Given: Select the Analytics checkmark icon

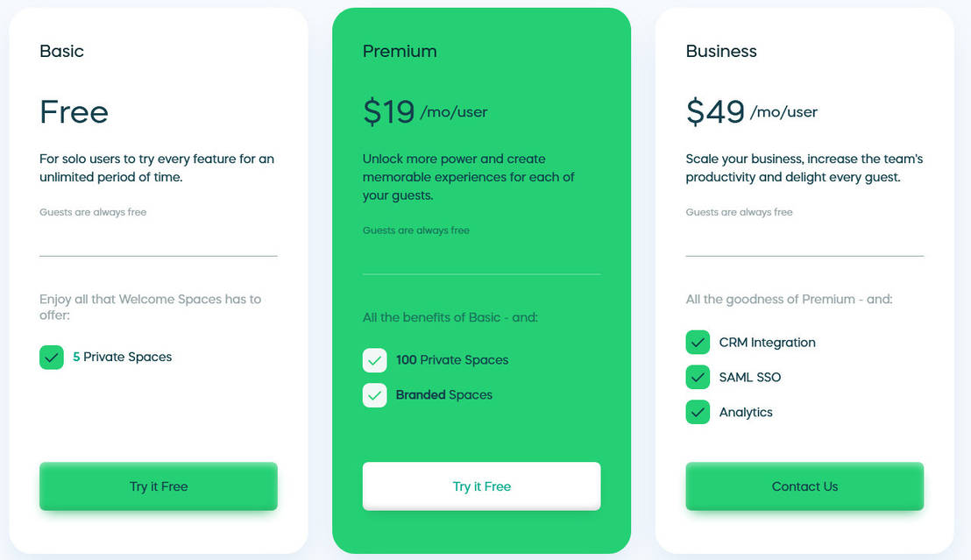Looking at the screenshot, I should pos(698,412).
